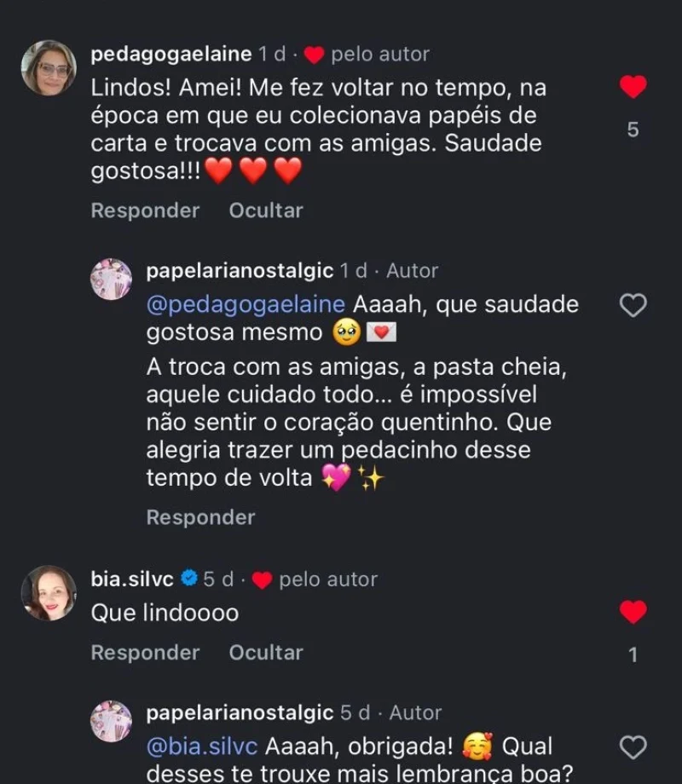Open papelarianostalgic username on first reply

(240, 271)
